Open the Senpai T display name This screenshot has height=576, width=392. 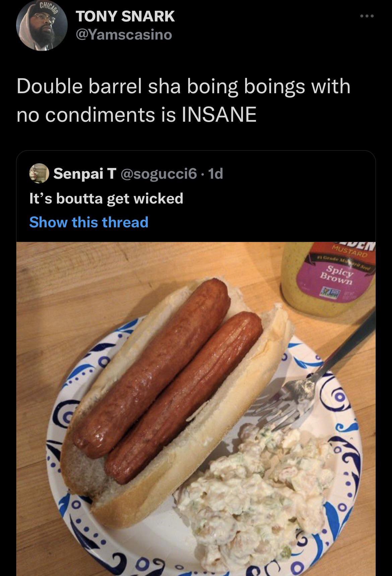(x=85, y=174)
